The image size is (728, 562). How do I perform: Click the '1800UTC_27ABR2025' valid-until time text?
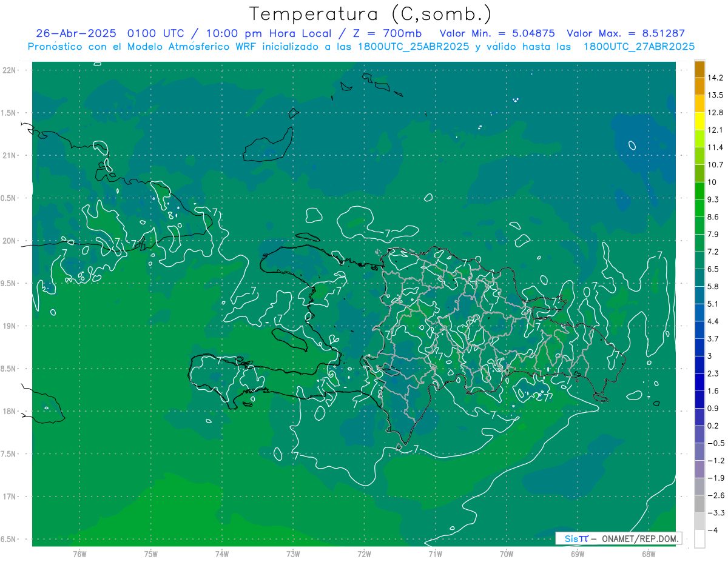click(x=638, y=47)
